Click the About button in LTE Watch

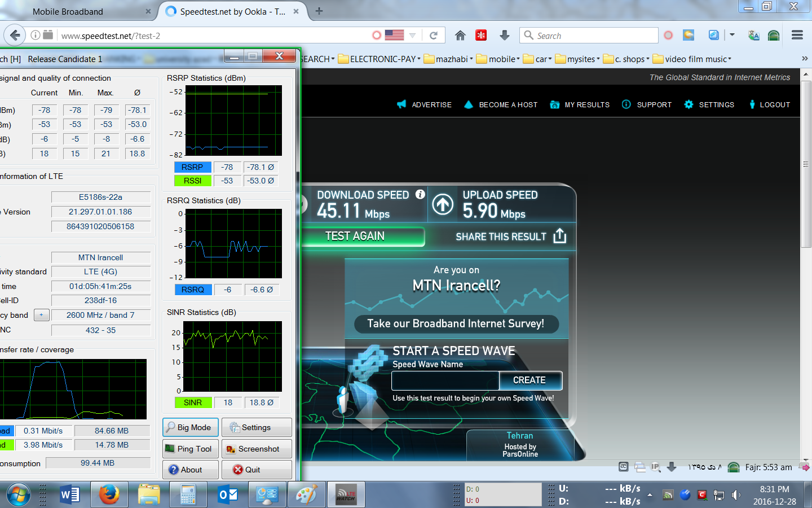(x=191, y=470)
